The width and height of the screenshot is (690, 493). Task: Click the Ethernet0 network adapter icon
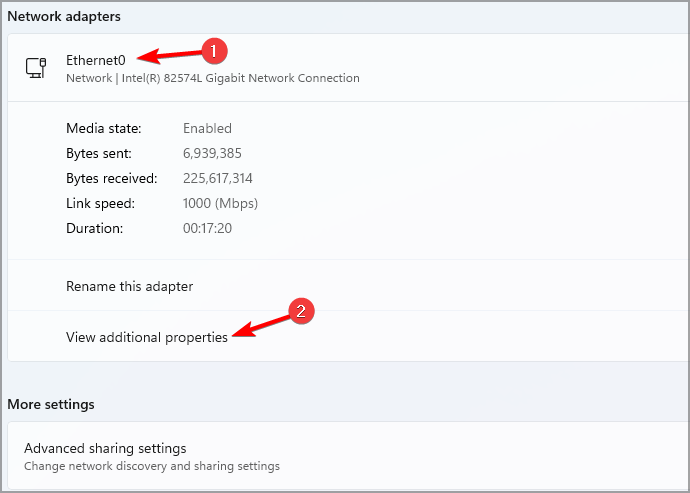click(x=34, y=68)
